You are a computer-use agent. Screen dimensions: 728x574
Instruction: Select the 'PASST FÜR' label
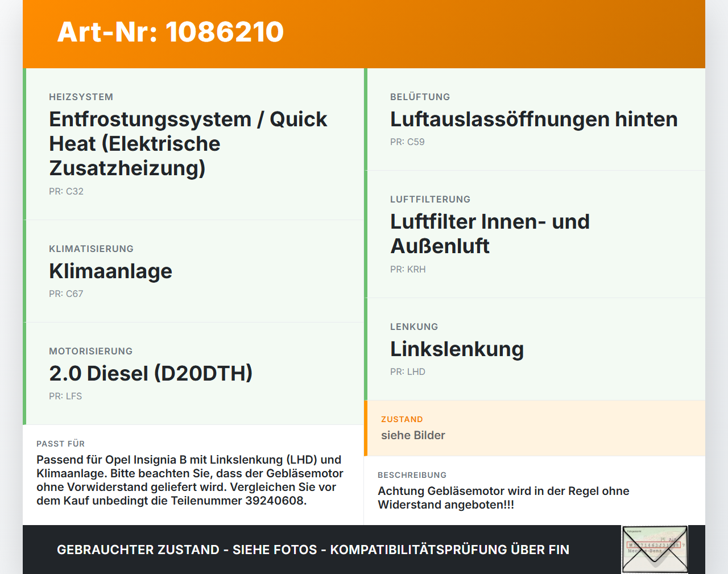tap(61, 444)
